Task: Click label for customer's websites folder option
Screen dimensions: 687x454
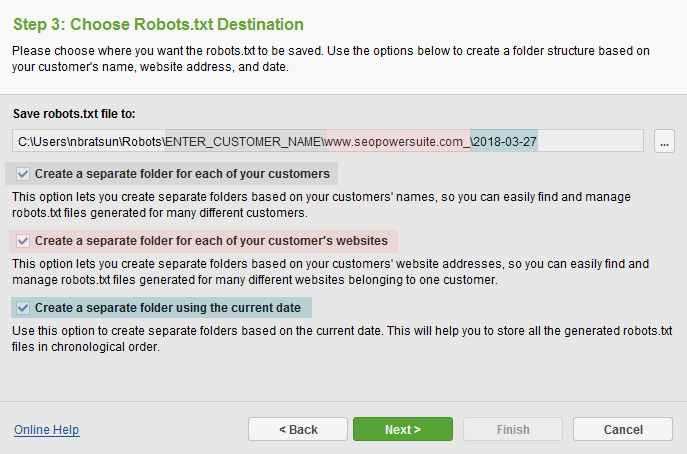Action: click(x=211, y=241)
